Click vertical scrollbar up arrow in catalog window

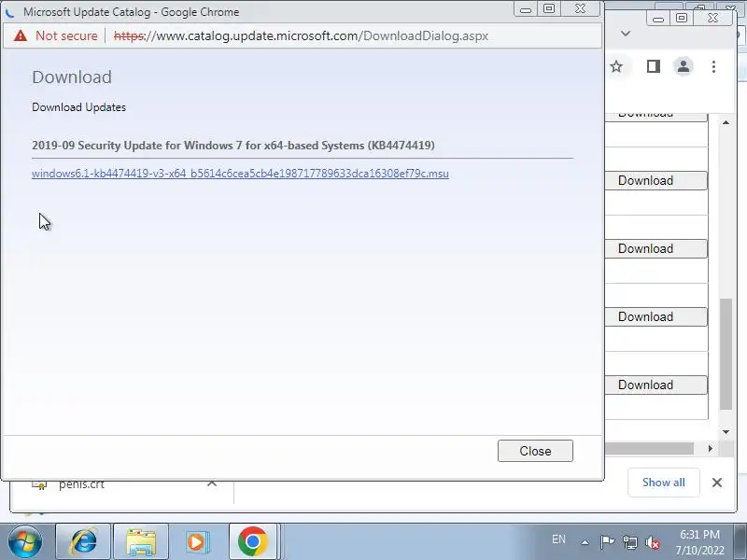(x=726, y=123)
